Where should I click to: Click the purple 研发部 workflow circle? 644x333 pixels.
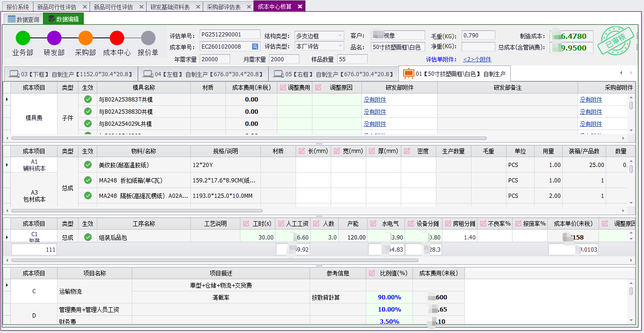(x=54, y=38)
